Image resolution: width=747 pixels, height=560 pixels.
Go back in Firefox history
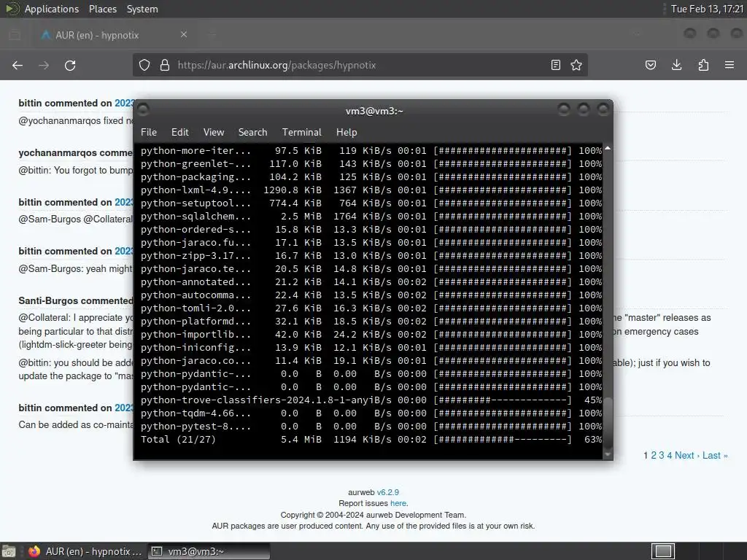click(x=18, y=65)
